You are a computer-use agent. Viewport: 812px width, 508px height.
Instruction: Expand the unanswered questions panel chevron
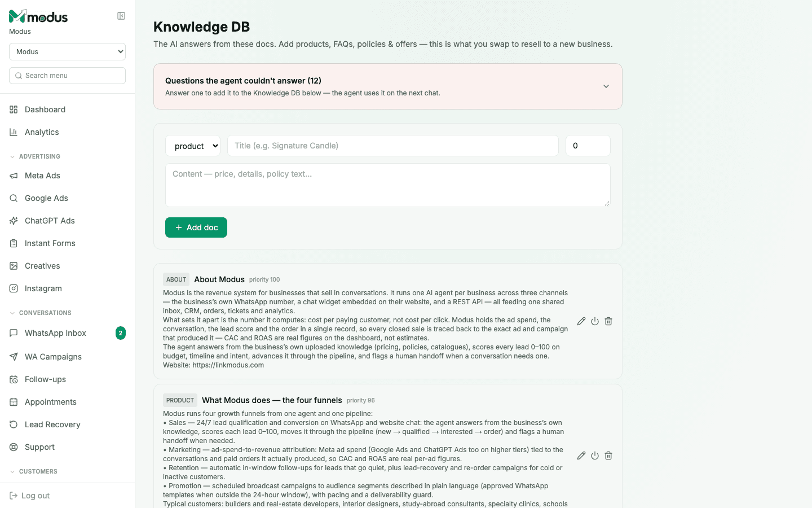[606, 86]
